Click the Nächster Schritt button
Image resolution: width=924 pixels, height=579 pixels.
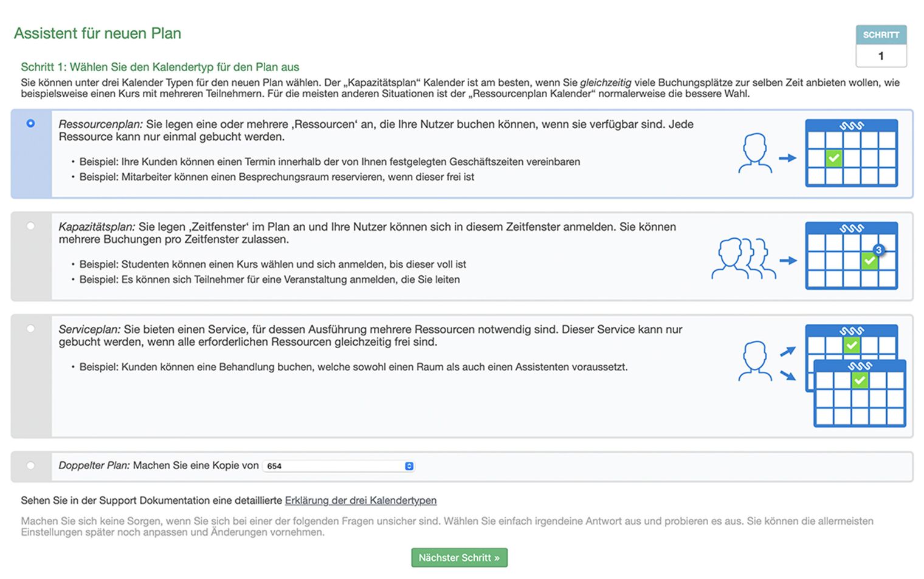459,558
